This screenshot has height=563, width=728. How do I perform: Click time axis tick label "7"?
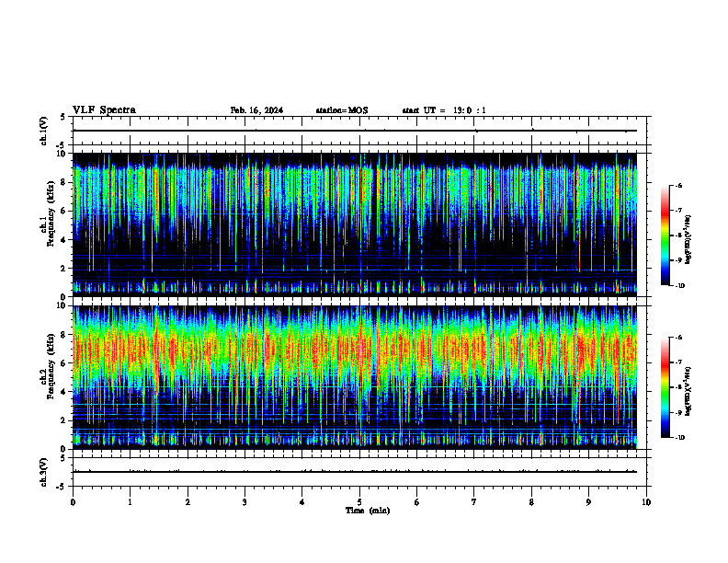click(x=474, y=502)
